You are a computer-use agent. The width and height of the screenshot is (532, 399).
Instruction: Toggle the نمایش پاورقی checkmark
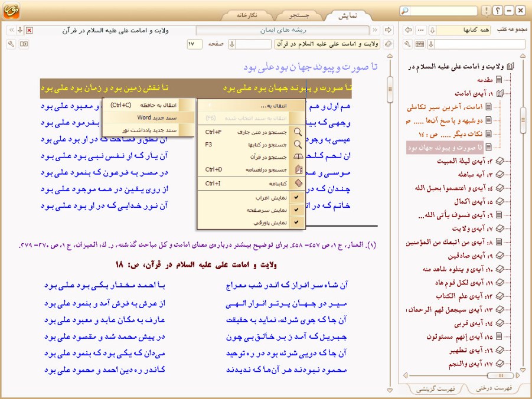point(296,223)
